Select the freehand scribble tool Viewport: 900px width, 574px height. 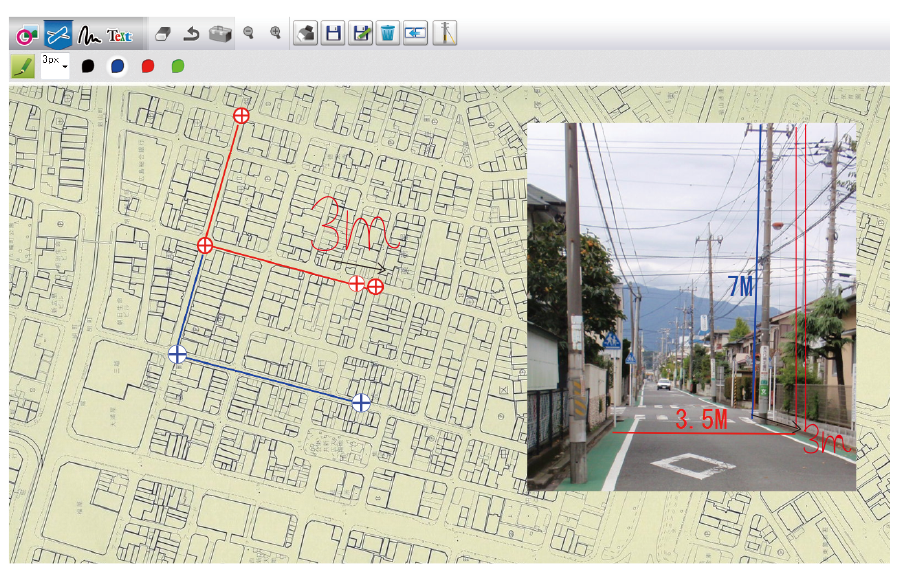(x=88, y=35)
